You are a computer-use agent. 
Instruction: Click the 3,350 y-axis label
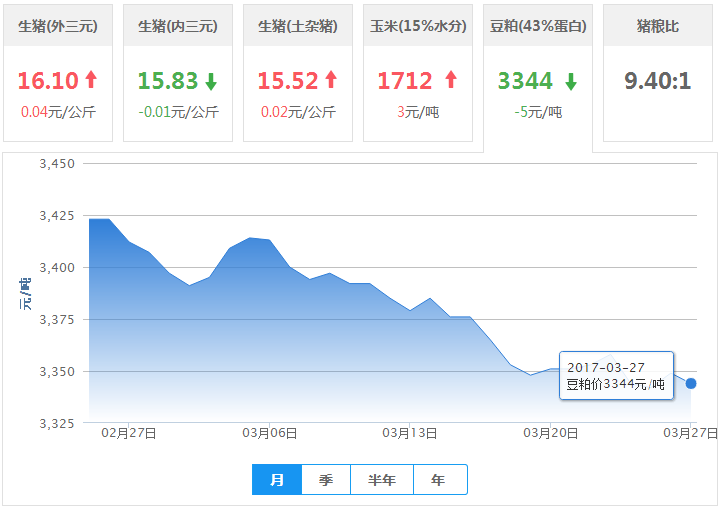point(57,372)
